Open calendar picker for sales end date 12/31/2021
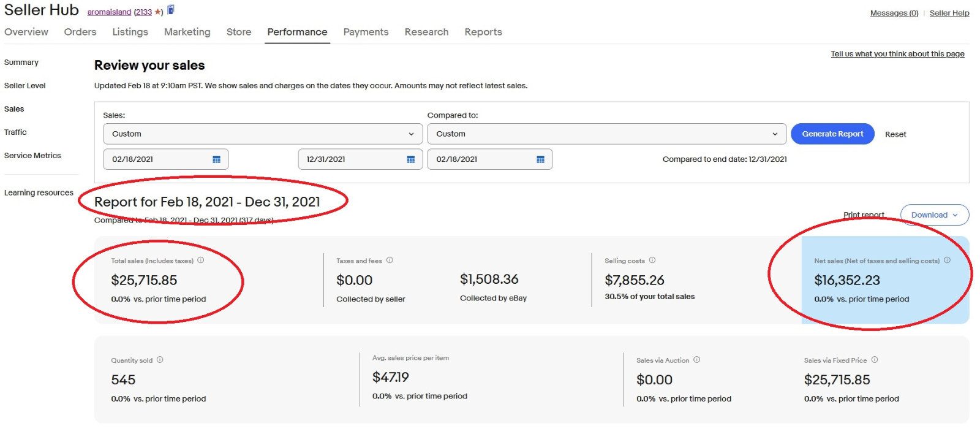Image resolution: width=980 pixels, height=434 pixels. pos(410,159)
